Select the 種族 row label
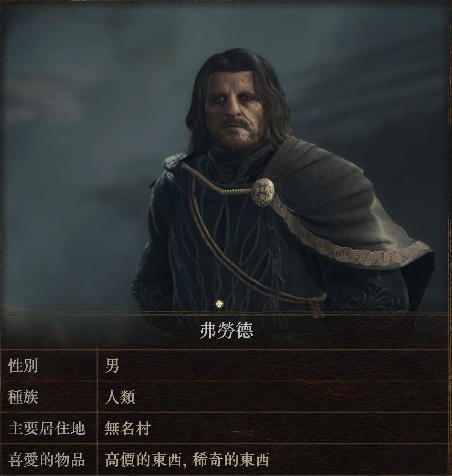 23,397
